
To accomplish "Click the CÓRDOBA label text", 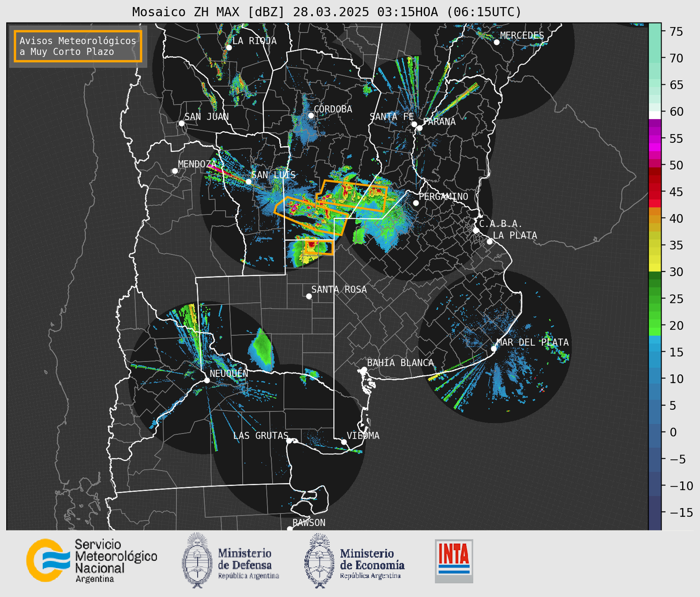I will 333,109.
